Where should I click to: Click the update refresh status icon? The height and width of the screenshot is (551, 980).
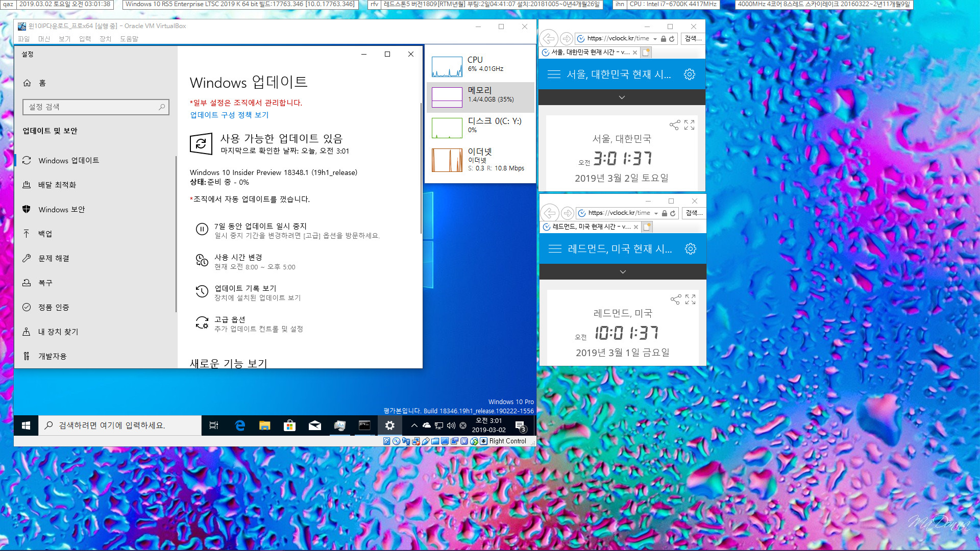coord(201,144)
